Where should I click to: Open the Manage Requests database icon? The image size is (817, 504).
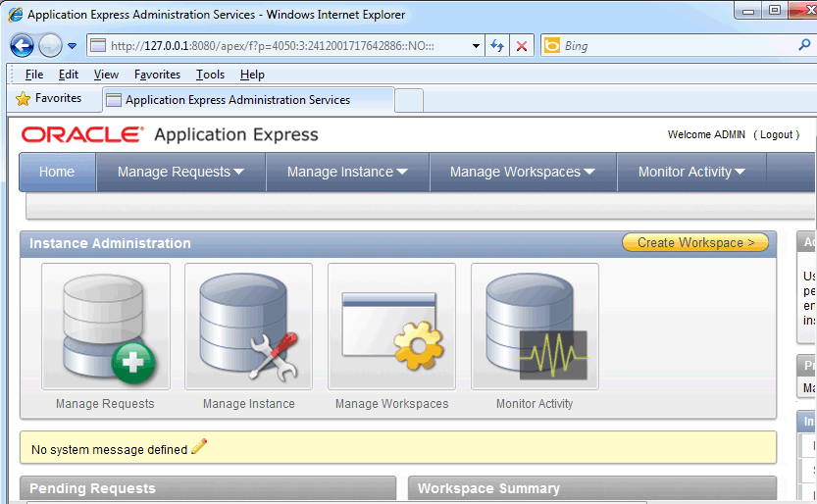click(106, 327)
